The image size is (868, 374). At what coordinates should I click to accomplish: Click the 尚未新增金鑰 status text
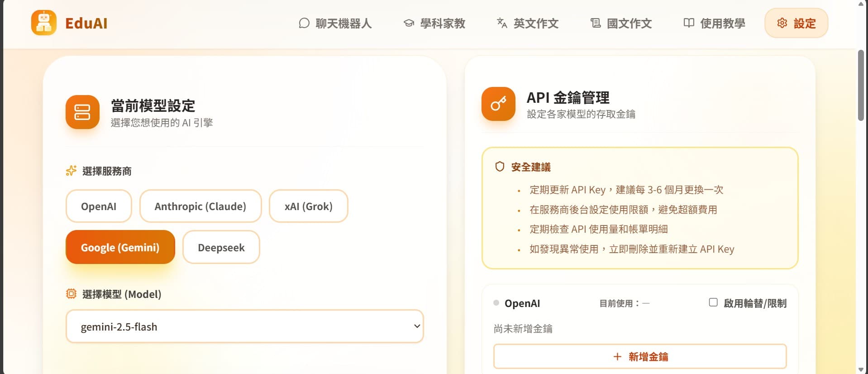523,329
